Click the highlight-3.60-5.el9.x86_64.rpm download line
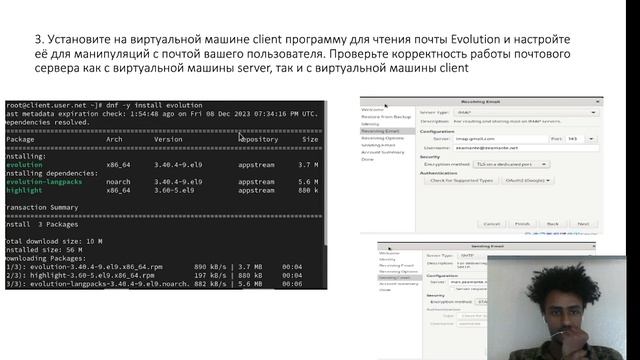 (154, 276)
